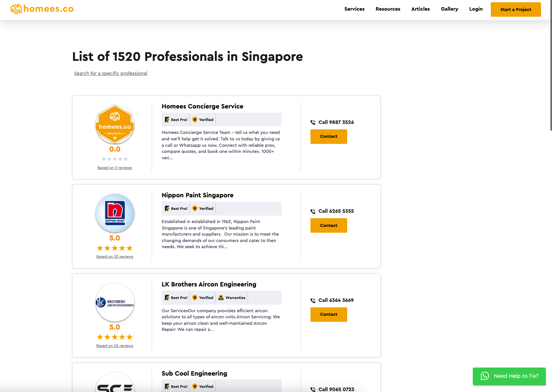Image resolution: width=552 pixels, height=392 pixels.
Task: Click the homees.co logo
Action: pyautogui.click(x=42, y=9)
